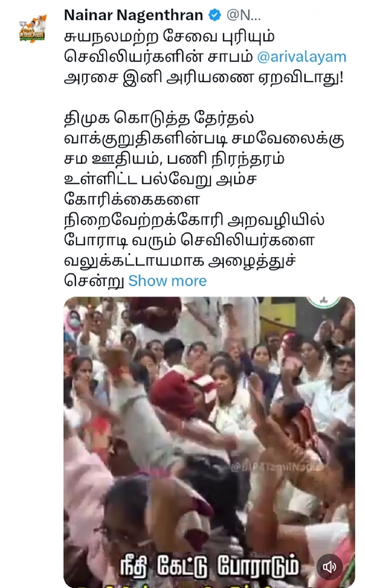Image resolution: width=365 pixels, height=588 pixels.
Task: Click the truncated @N... handle
Action: pyautogui.click(x=243, y=15)
